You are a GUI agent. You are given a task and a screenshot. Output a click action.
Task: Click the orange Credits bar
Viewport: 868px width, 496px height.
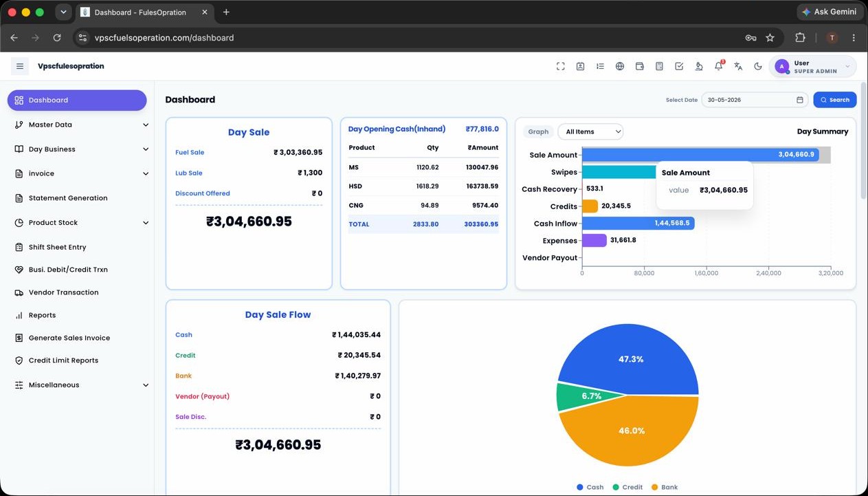590,206
